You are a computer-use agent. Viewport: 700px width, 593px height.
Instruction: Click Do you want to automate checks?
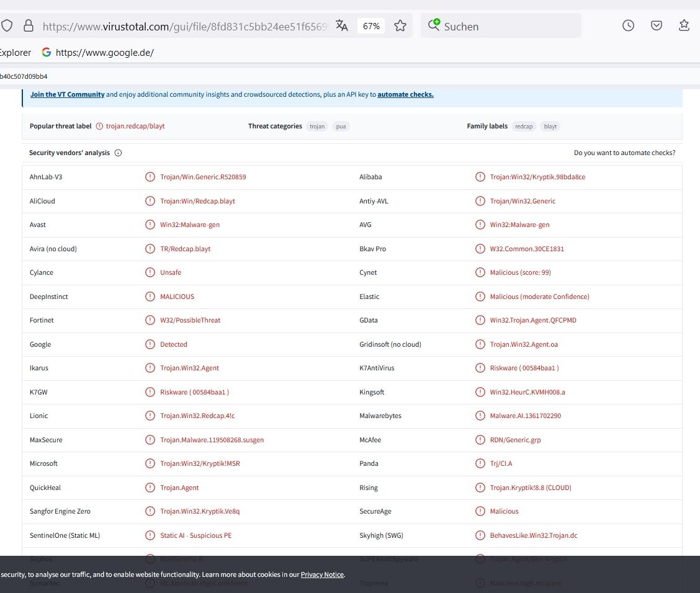(x=624, y=153)
